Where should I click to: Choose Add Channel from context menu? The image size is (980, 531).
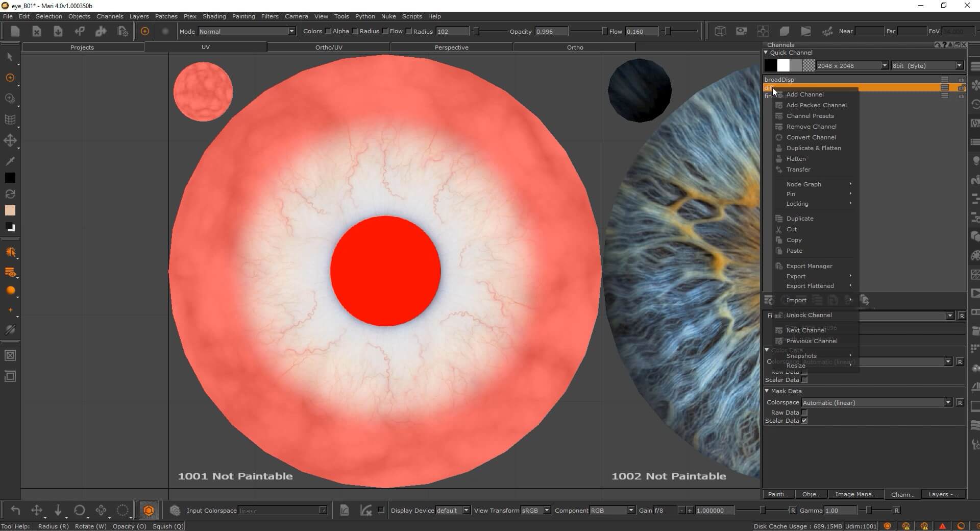coord(805,94)
